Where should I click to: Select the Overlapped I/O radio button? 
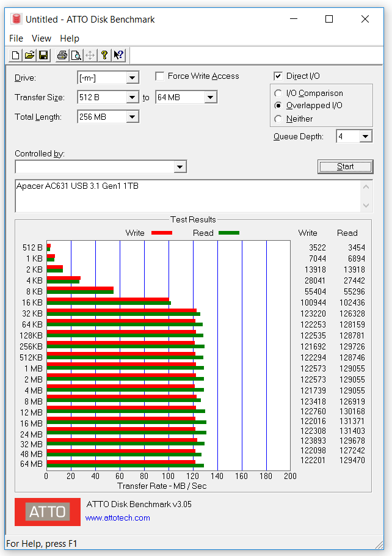278,106
